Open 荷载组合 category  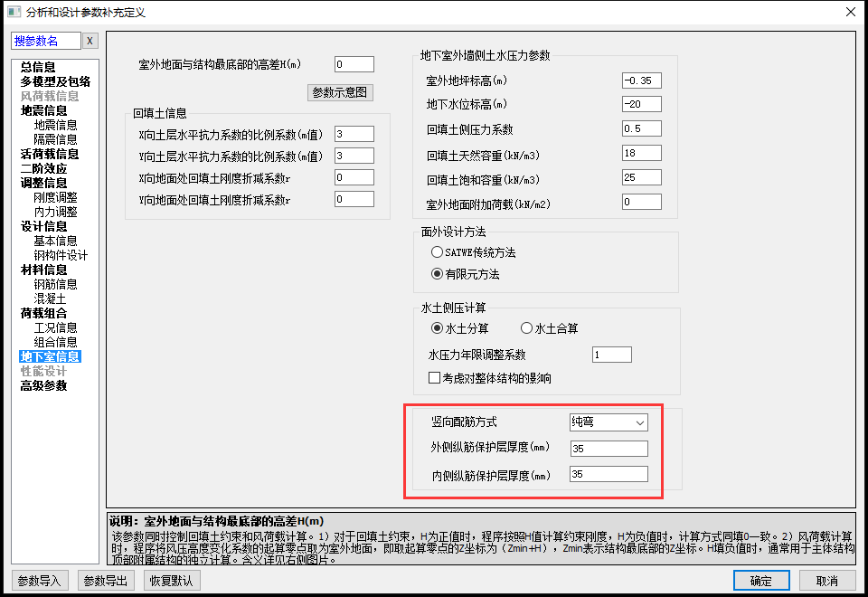click(43, 313)
